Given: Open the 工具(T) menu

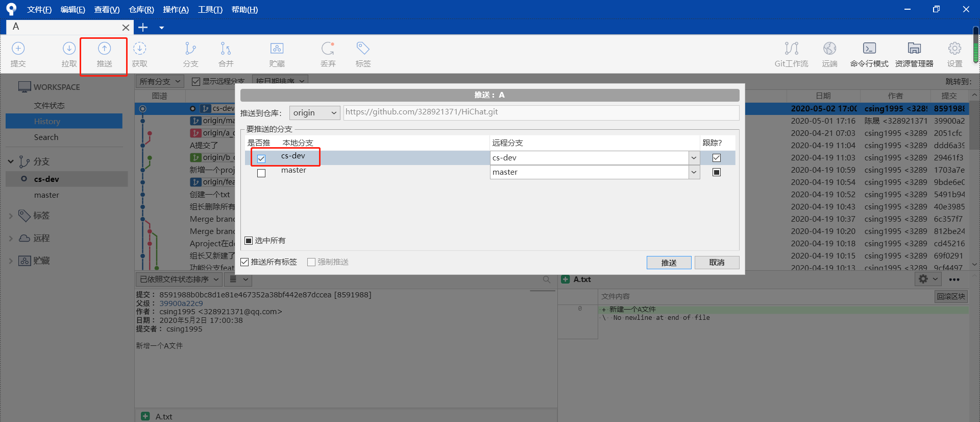Looking at the screenshot, I should 210,10.
